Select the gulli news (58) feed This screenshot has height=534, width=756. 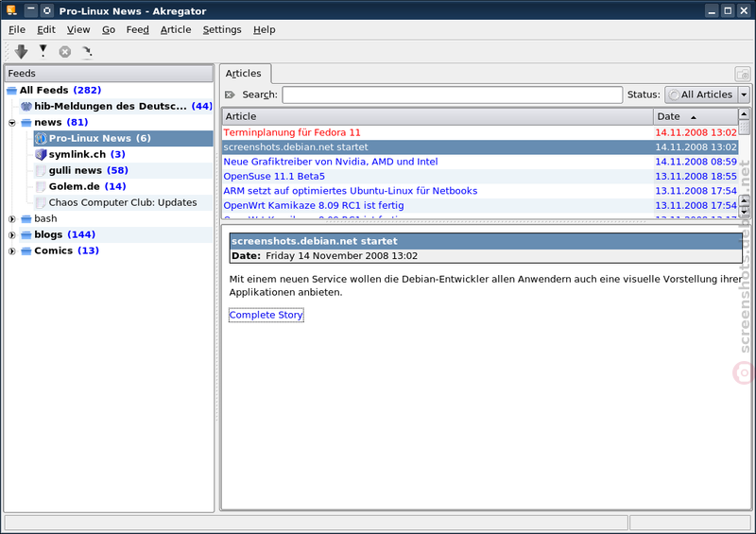click(x=88, y=170)
